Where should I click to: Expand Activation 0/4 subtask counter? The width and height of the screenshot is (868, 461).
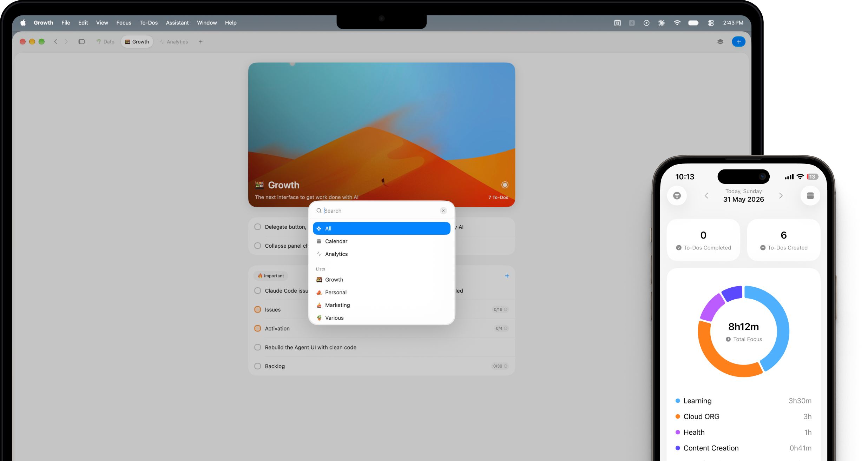(x=501, y=328)
